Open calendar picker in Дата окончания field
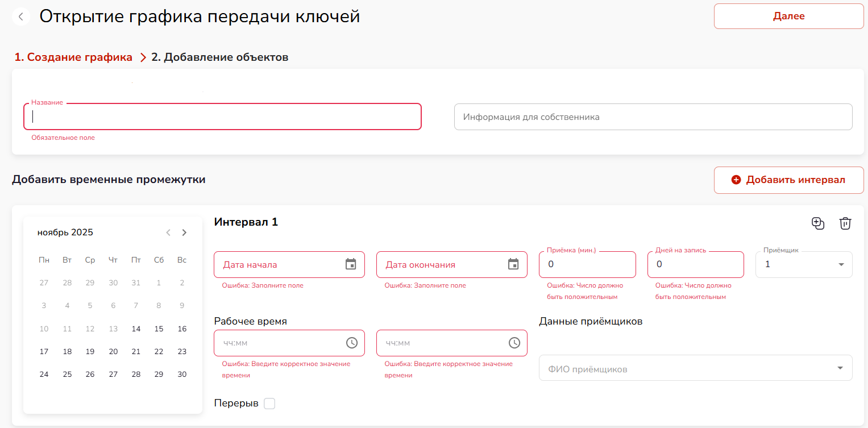 pyautogui.click(x=513, y=264)
